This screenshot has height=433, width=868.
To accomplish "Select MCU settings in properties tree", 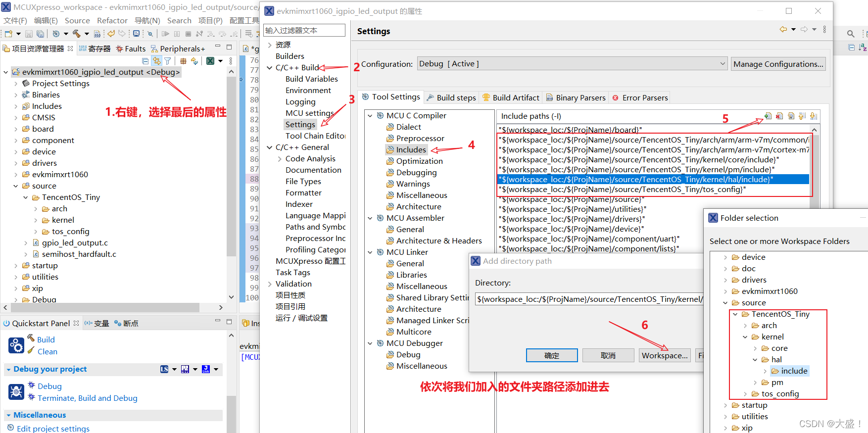I will coord(309,113).
